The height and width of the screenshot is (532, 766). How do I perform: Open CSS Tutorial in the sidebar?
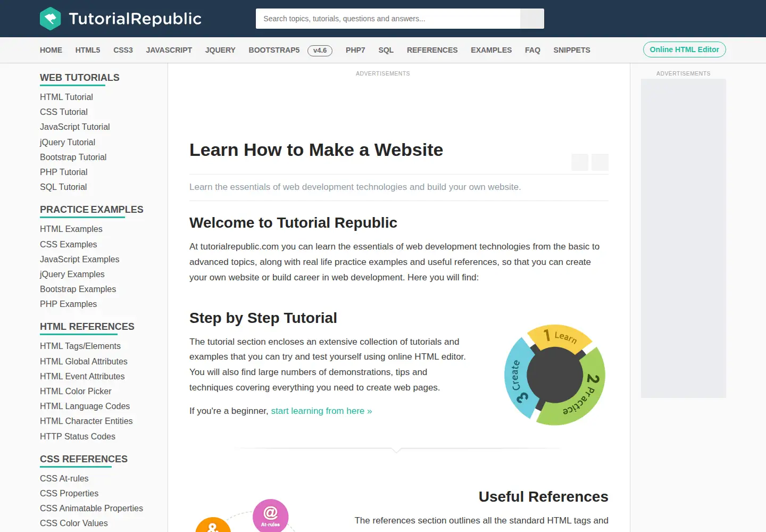pos(64,112)
